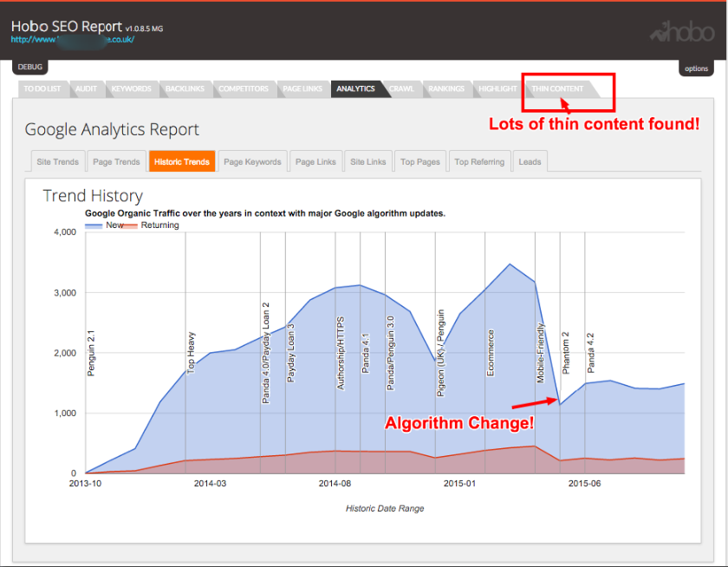Click the 2015-06 date axis label
The width and height of the screenshot is (728, 567).
coord(584,484)
